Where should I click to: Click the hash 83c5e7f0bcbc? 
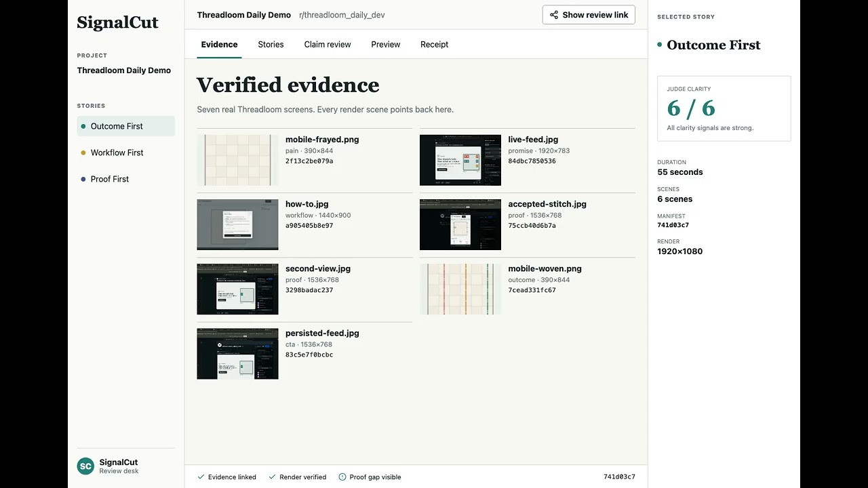point(309,354)
